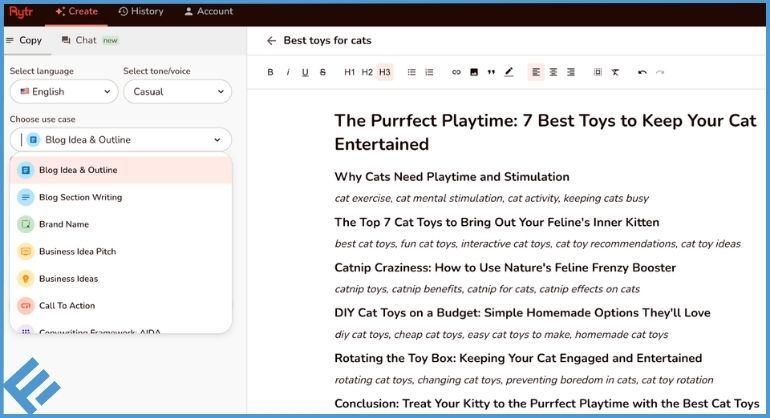The width and height of the screenshot is (770, 418).
Task: Go back using arrow beside document title
Action: tap(271, 41)
